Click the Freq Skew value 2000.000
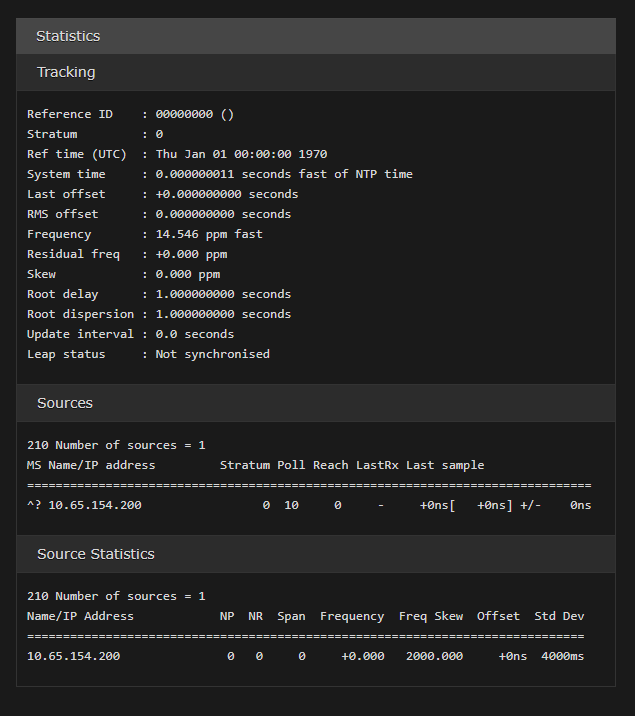 tap(434, 656)
